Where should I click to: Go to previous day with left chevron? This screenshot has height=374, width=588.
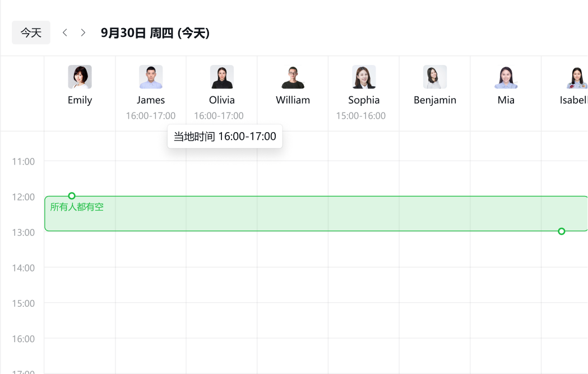[65, 32]
